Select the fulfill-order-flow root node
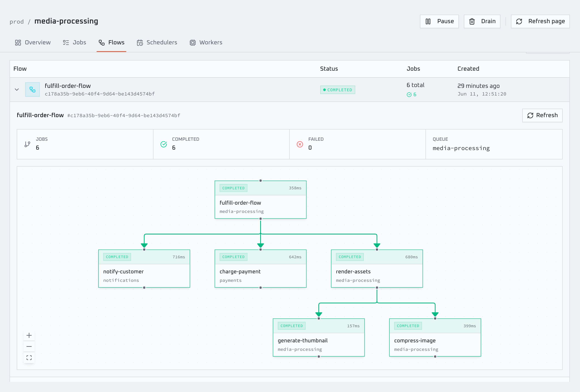Image resolution: width=580 pixels, height=392 pixels. pos(260,200)
